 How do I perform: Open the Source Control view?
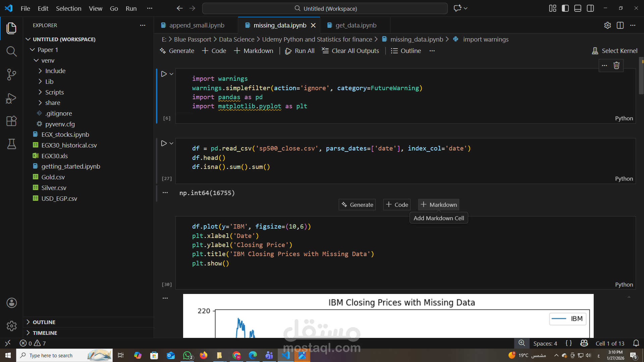[11, 74]
